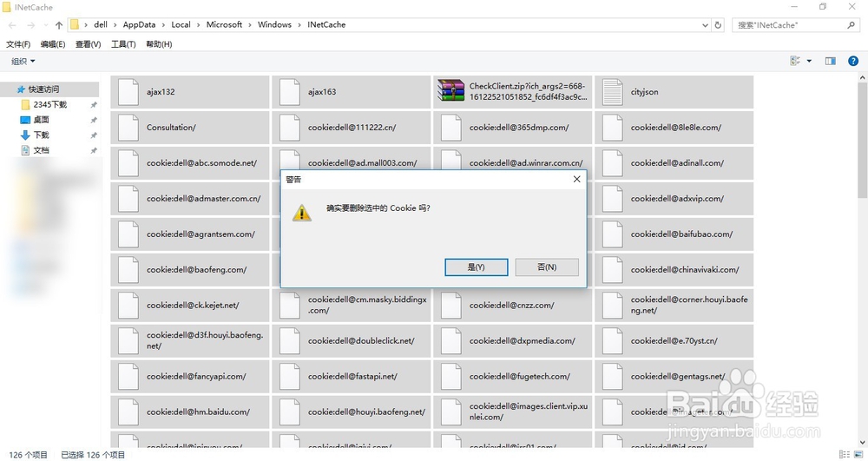
Task: Select 快速访问 in navigation pane
Action: point(44,89)
